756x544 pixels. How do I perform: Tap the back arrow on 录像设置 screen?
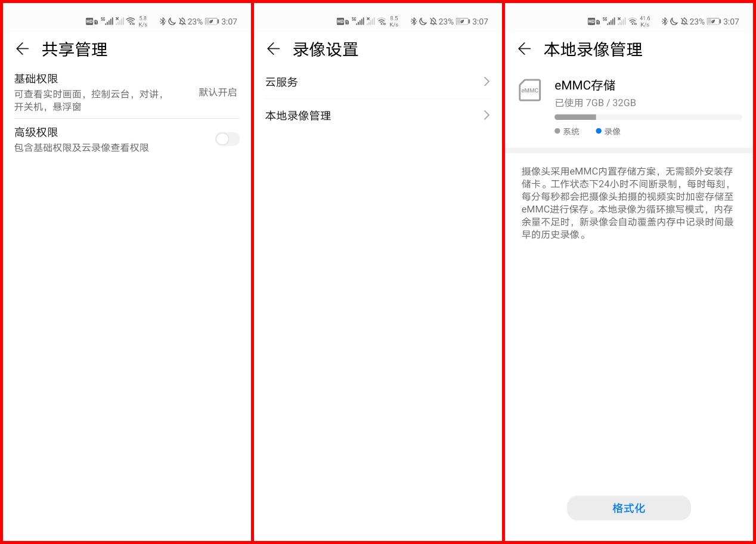pyautogui.click(x=273, y=50)
